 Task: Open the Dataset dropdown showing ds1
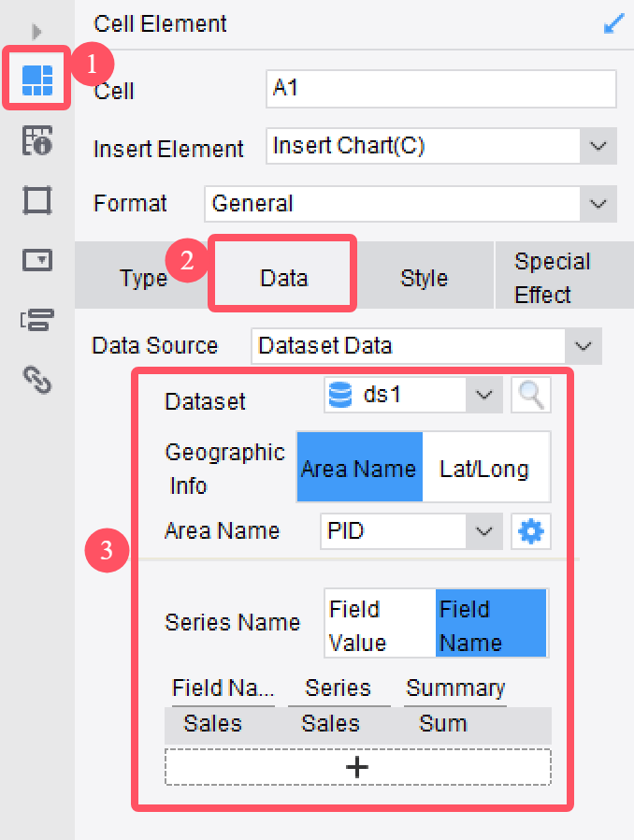coord(413,395)
